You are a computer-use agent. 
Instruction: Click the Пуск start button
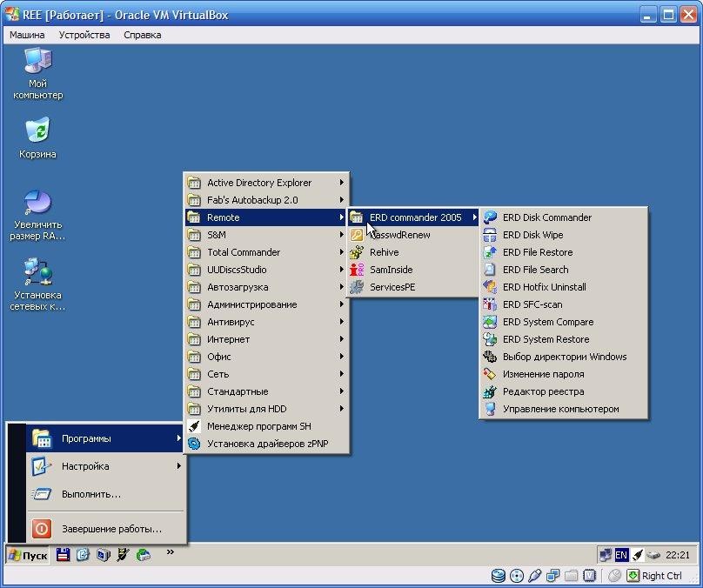(28, 555)
